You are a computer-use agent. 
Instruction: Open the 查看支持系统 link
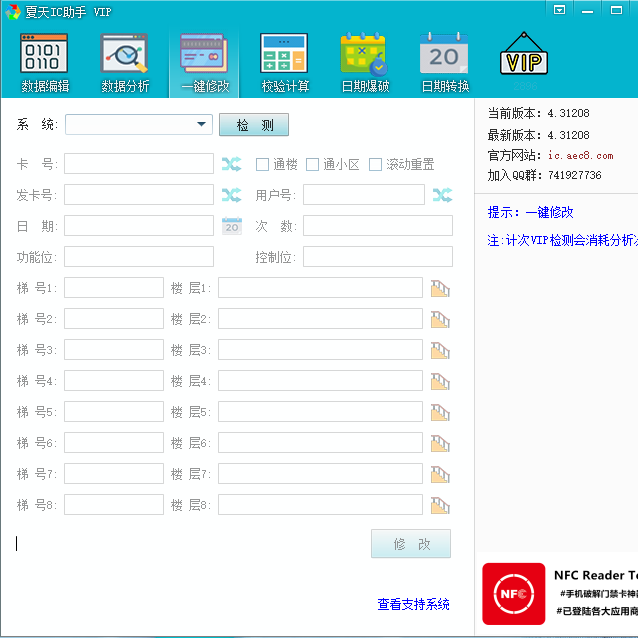(x=413, y=604)
